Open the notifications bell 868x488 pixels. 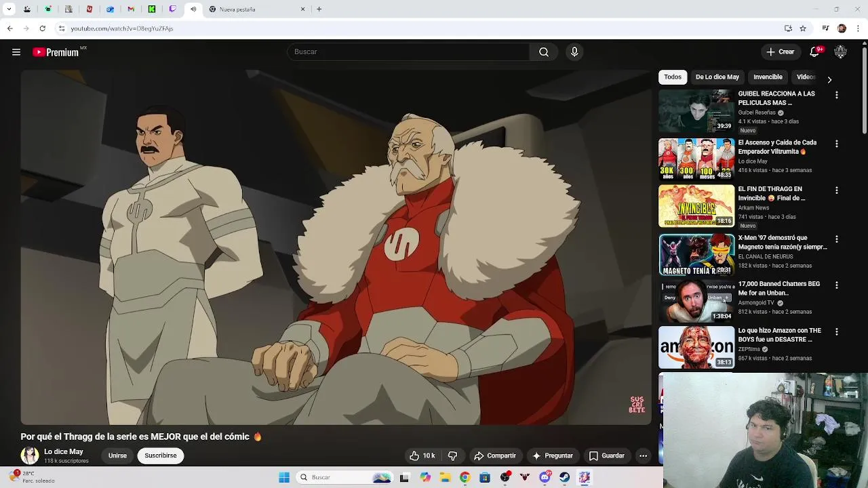815,52
